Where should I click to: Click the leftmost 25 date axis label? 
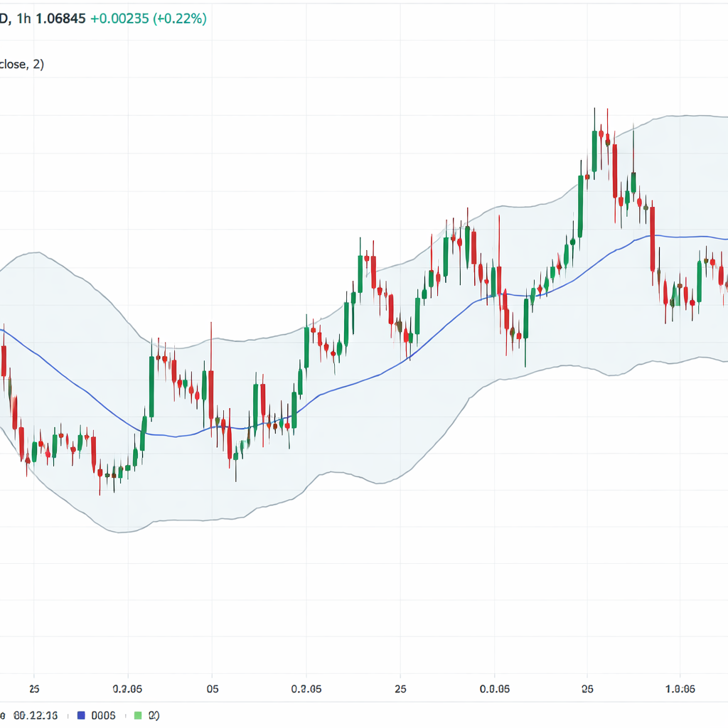coord(33,689)
